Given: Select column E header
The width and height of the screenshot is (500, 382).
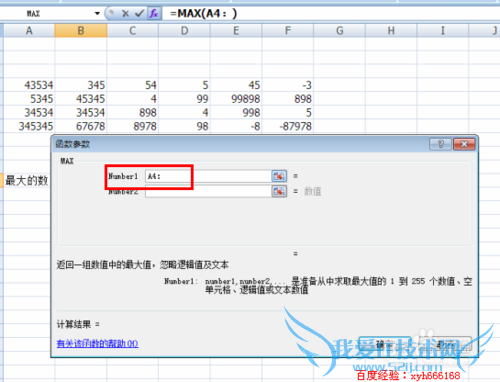Looking at the screenshot, I should point(236,31).
